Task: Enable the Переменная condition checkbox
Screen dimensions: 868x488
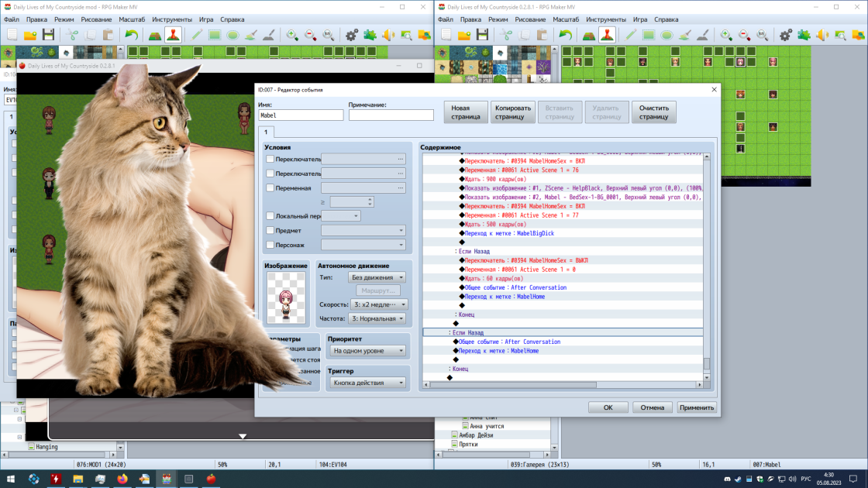Action: [270, 187]
